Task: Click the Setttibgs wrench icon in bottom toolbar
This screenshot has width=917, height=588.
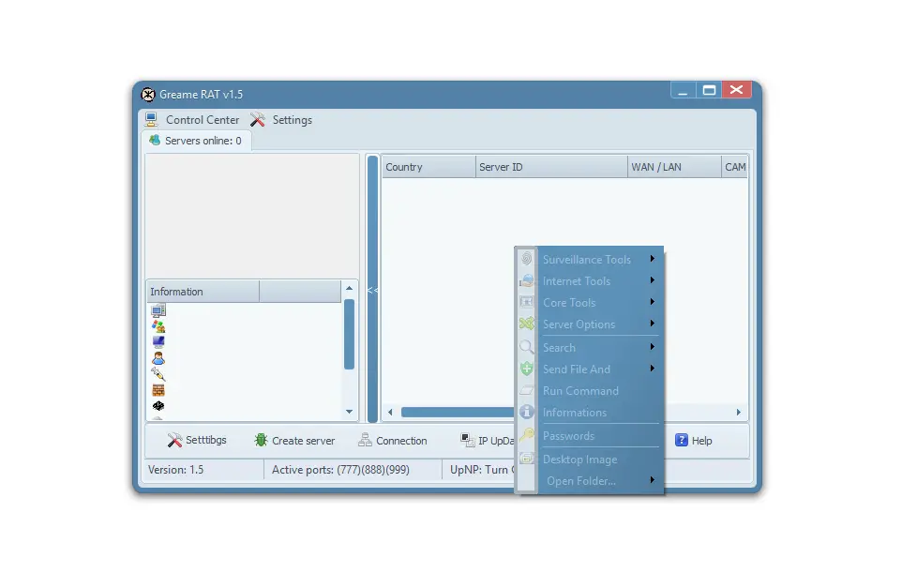Action: pos(174,441)
